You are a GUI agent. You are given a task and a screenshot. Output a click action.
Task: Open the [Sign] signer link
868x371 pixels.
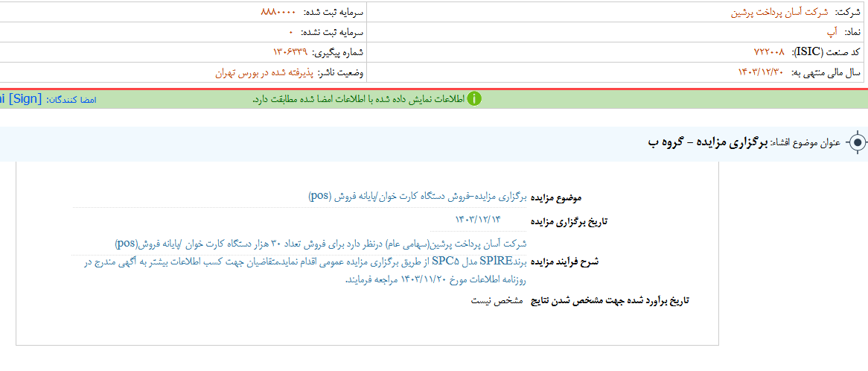coord(21,98)
